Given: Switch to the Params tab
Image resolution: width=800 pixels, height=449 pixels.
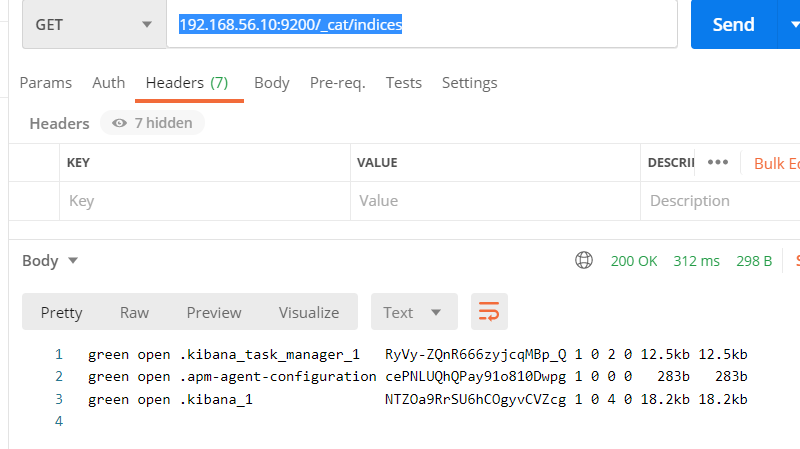Looking at the screenshot, I should [x=45, y=83].
